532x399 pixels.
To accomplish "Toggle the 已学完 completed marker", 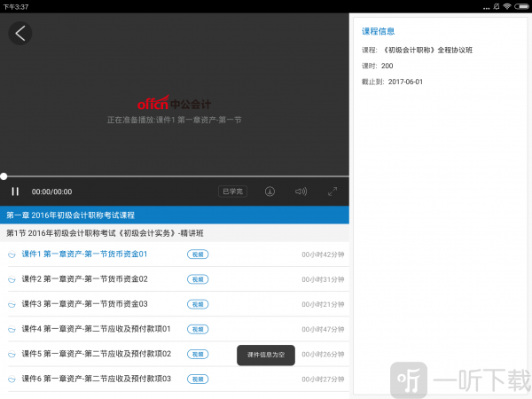I will [x=232, y=191].
